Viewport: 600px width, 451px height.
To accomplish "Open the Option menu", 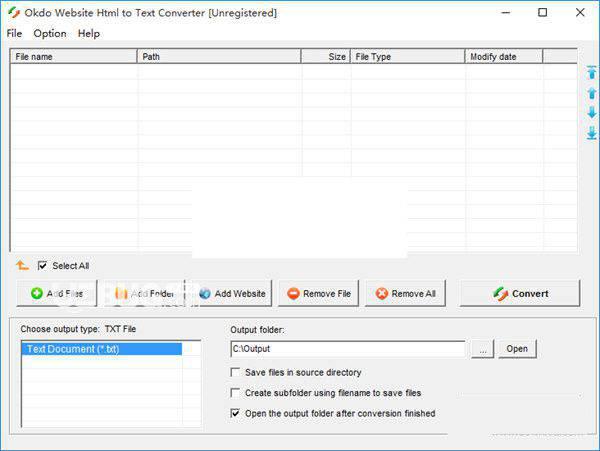I will pyautogui.click(x=50, y=34).
